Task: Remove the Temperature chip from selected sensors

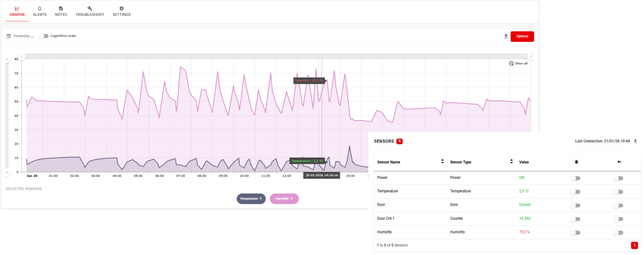Action: point(261,198)
